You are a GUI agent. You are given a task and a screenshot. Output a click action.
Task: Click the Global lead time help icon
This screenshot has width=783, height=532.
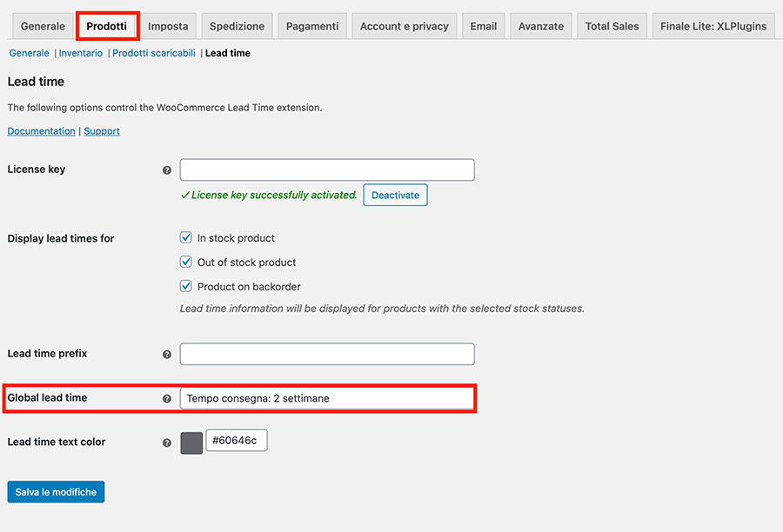(167, 398)
